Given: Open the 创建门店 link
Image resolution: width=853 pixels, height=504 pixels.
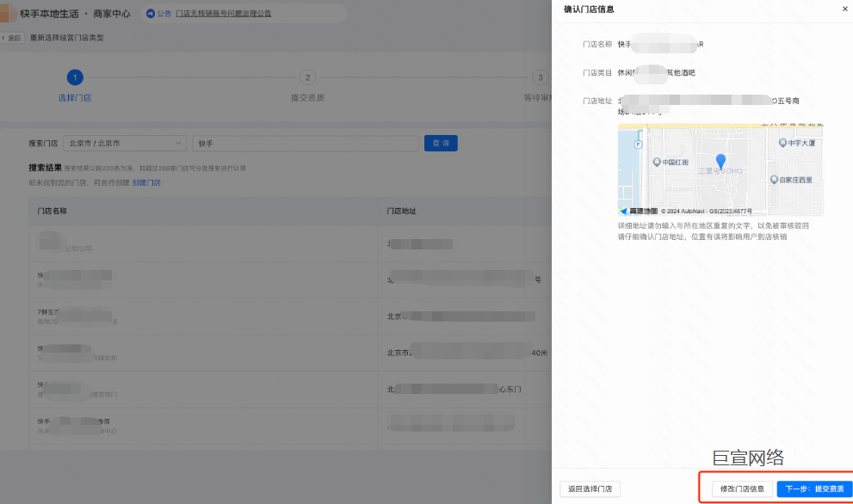Looking at the screenshot, I should pyautogui.click(x=146, y=182).
